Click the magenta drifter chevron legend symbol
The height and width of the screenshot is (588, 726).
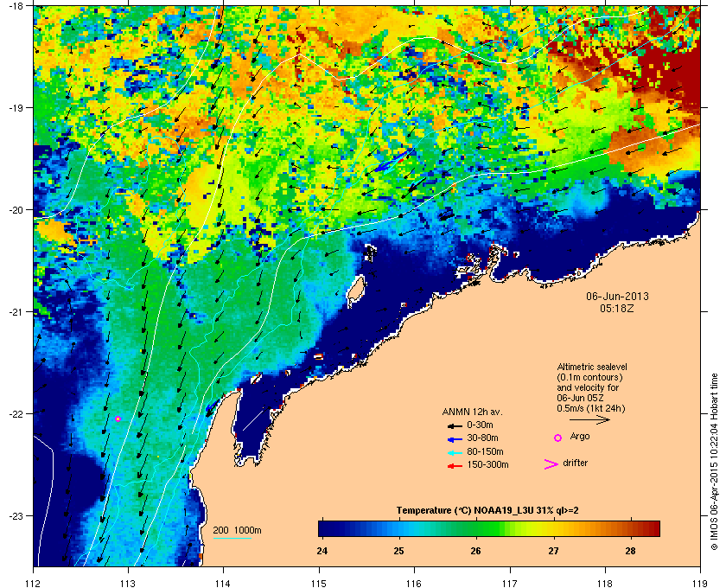[551, 464]
